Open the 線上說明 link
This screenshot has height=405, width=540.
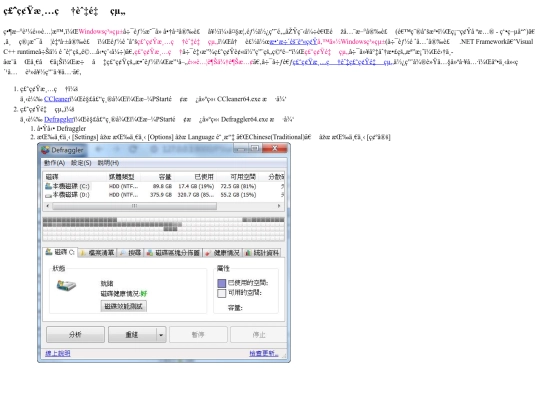point(58,353)
